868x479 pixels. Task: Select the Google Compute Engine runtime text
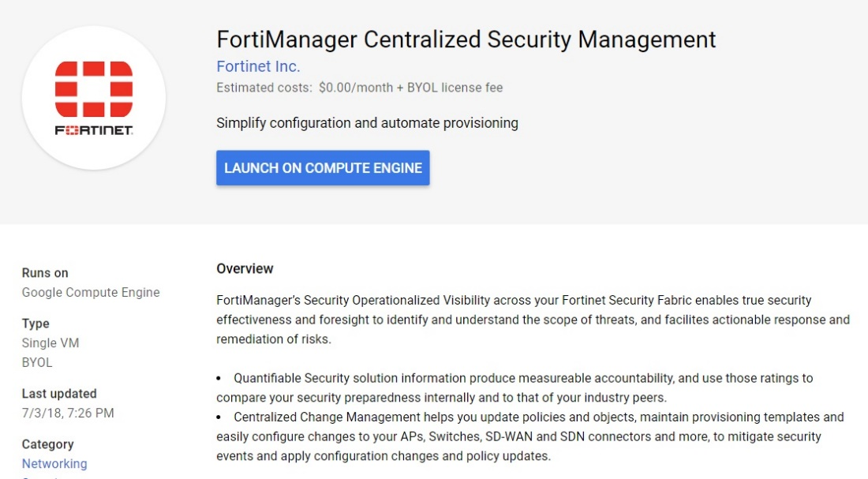[x=90, y=292]
